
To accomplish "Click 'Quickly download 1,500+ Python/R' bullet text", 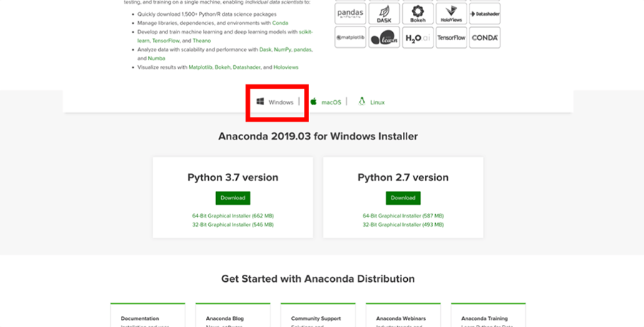I will coord(207,14).
